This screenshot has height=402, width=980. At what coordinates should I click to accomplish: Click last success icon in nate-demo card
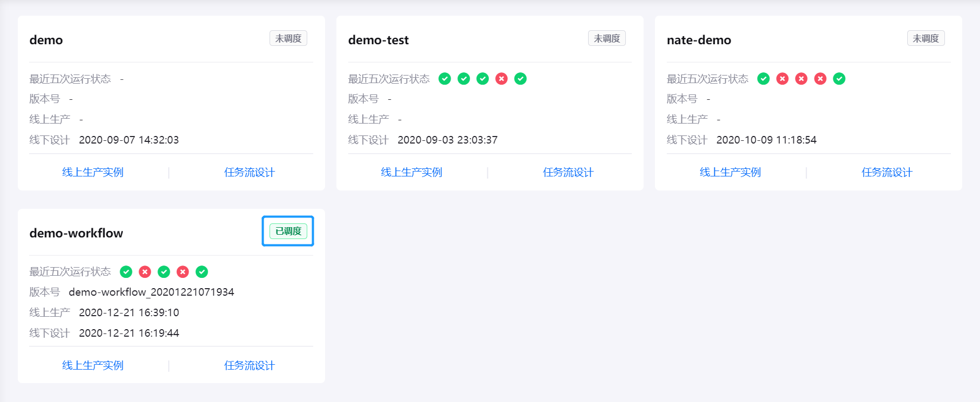click(839, 79)
